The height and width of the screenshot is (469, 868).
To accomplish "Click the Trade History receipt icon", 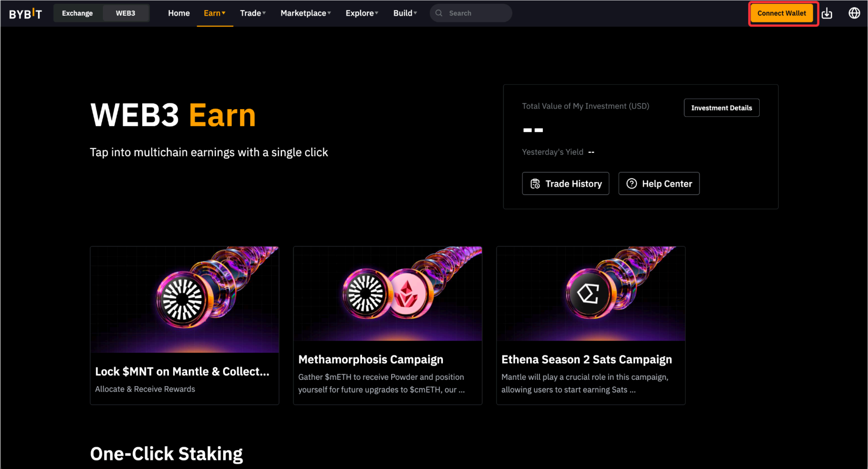I will click(x=535, y=184).
